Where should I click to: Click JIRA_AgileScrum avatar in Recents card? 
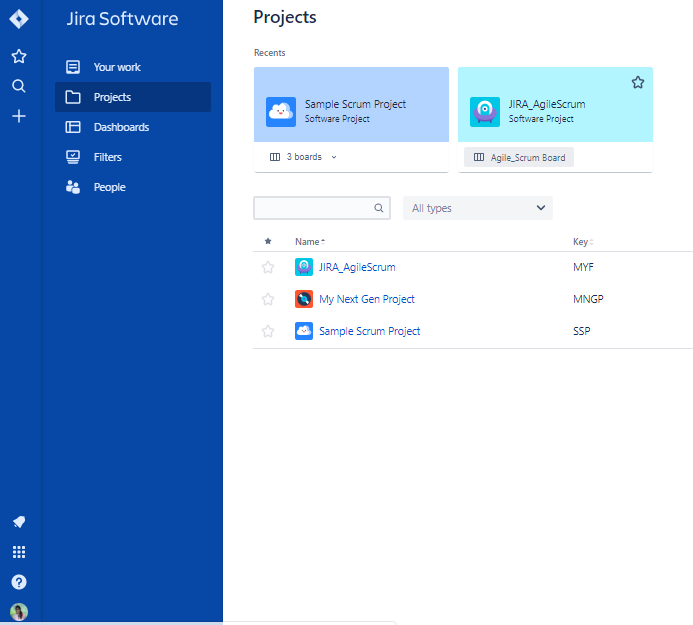point(485,112)
